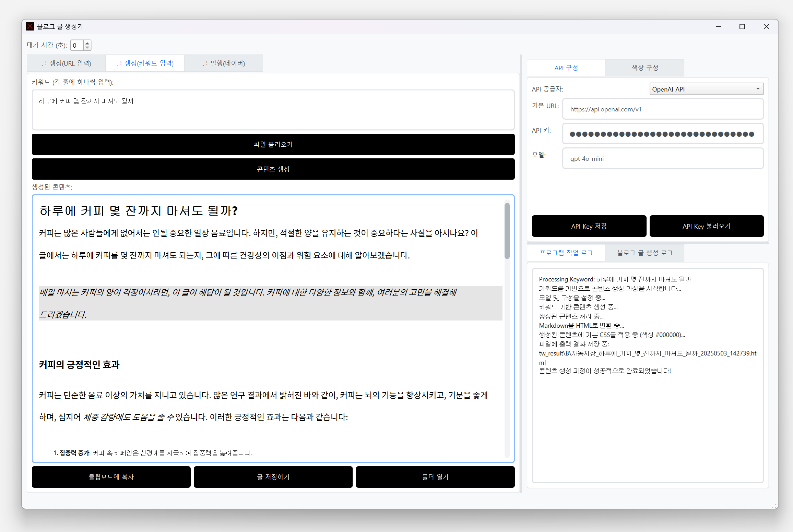Switch to the 색상 구성 tab
Viewport: 793px width, 532px height.
point(645,68)
